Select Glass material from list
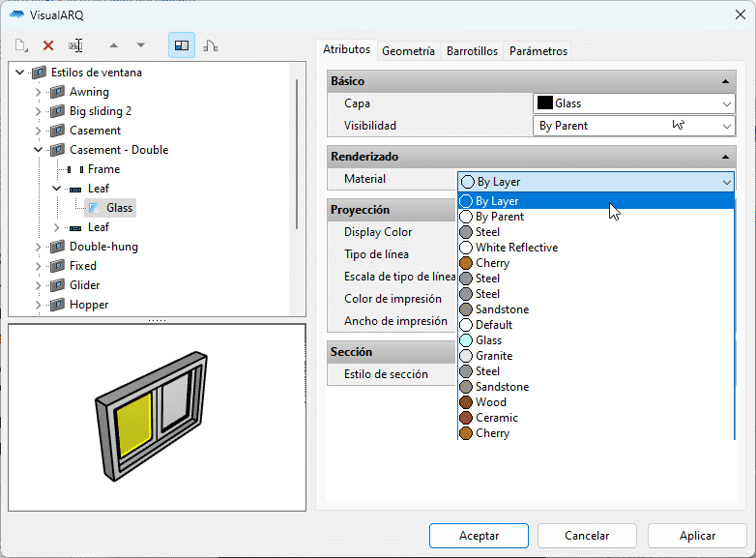 (x=596, y=340)
